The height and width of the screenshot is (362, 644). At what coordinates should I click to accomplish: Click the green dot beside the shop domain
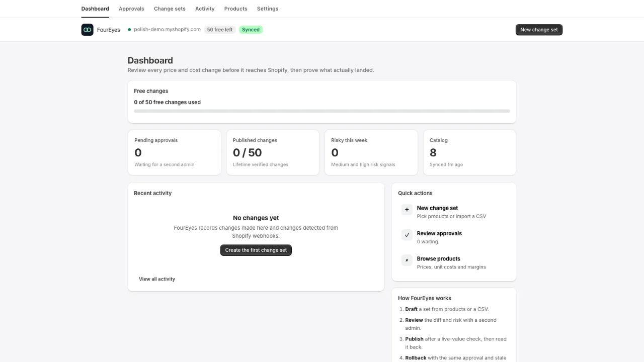(x=129, y=30)
